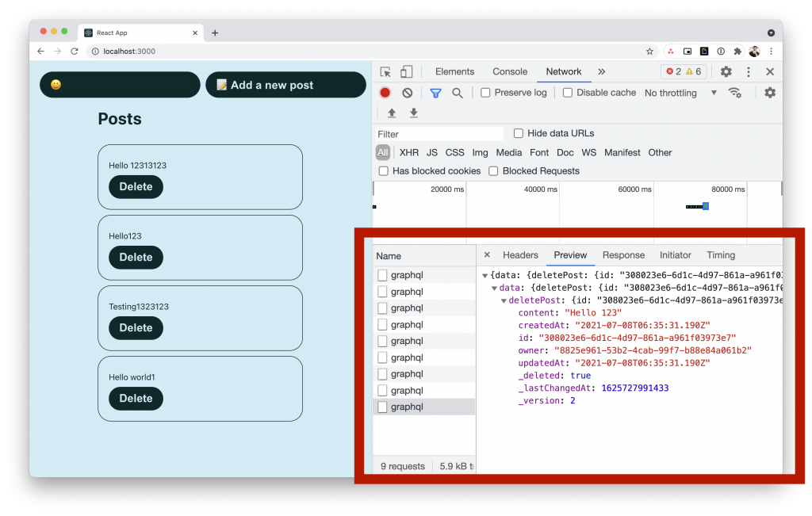812x516 pixels.
Task: Select the Network tab
Action: point(564,72)
